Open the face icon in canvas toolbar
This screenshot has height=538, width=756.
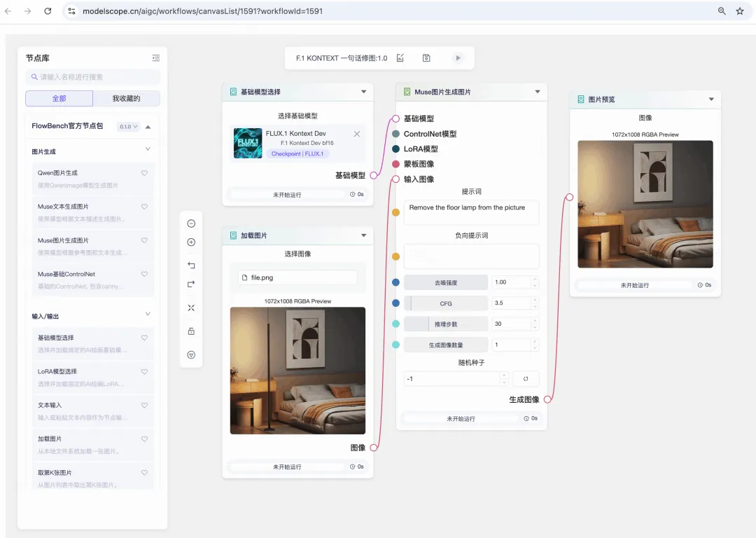coord(191,354)
